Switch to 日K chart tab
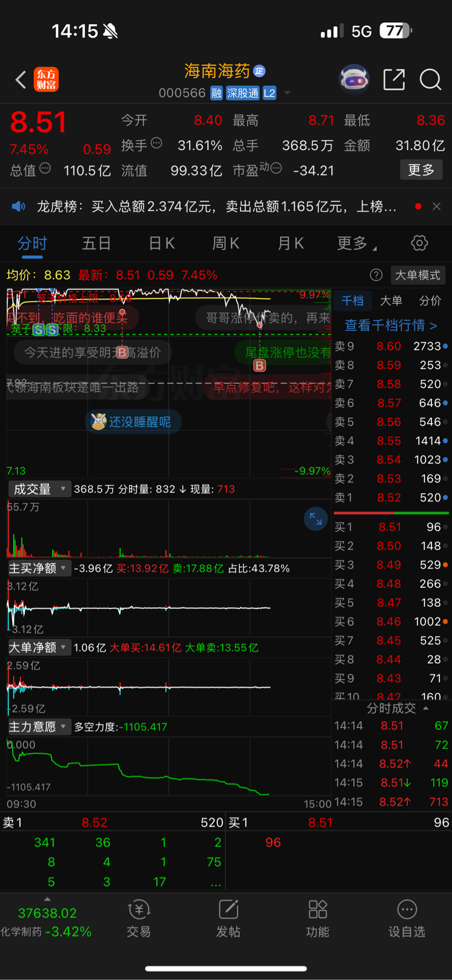Viewport: 452px width, 980px height. tap(161, 244)
